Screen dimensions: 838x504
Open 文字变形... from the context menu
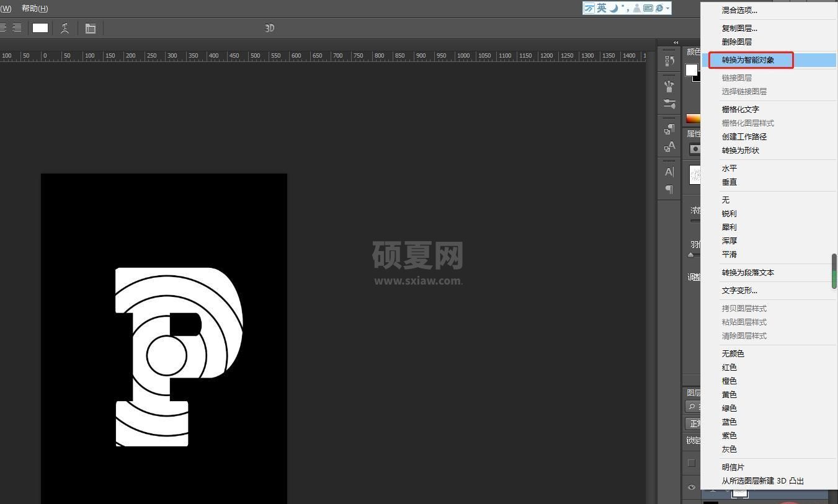739,290
